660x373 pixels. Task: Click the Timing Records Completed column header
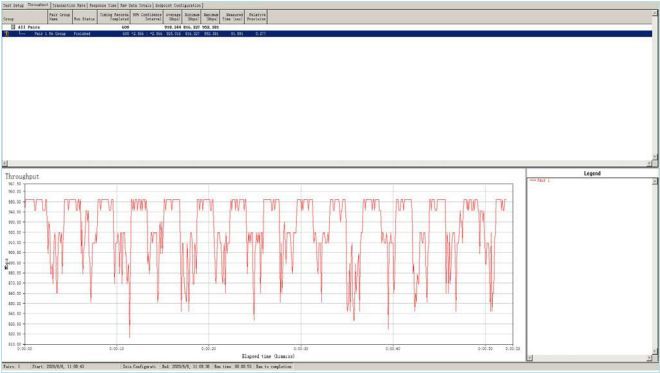pyautogui.click(x=114, y=17)
